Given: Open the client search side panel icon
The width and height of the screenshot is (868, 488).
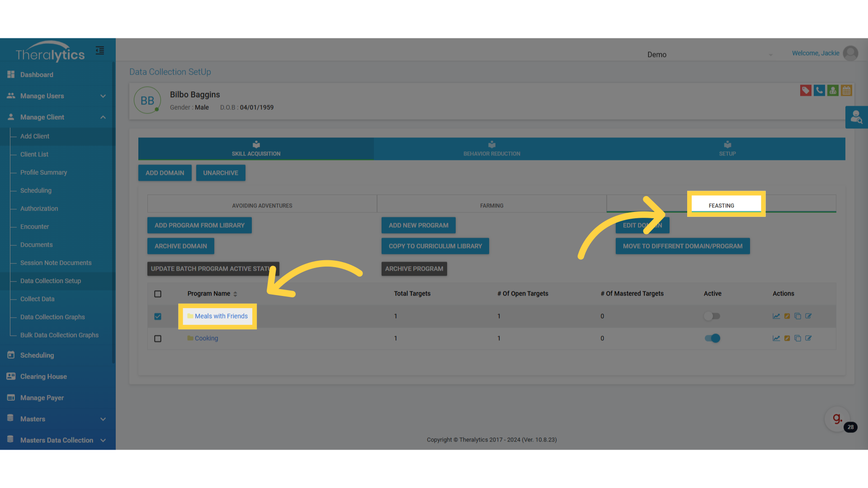Looking at the screenshot, I should (x=856, y=117).
